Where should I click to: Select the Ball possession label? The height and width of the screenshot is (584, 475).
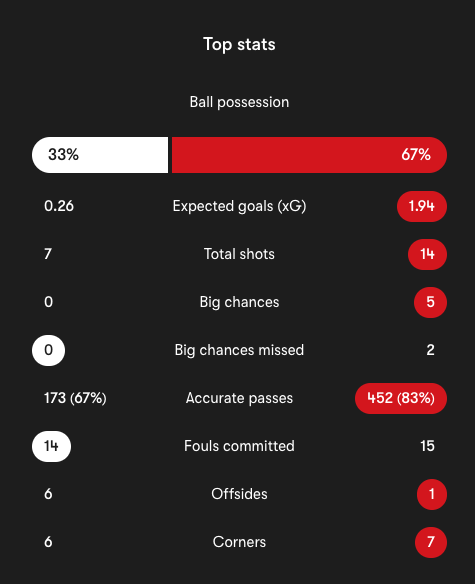pos(239,102)
